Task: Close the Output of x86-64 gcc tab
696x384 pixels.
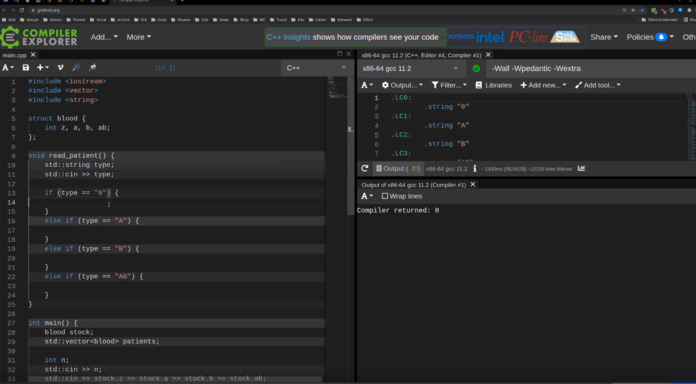Action: [x=473, y=185]
